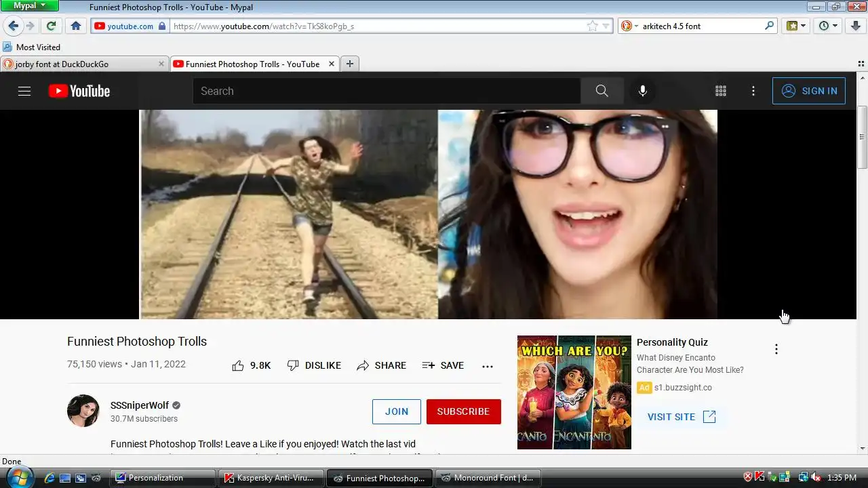Open the browser home page icon

[76, 26]
